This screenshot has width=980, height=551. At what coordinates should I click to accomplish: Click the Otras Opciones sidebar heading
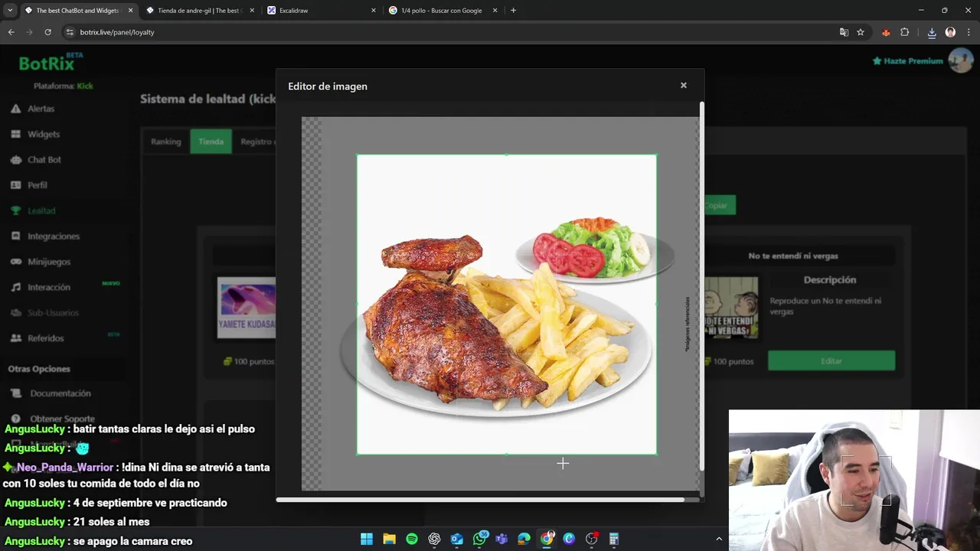tap(39, 369)
